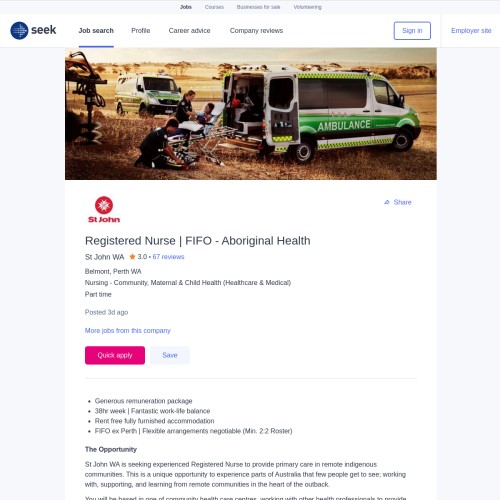500x500 pixels.
Task: Save this job listing
Action: pos(170,355)
